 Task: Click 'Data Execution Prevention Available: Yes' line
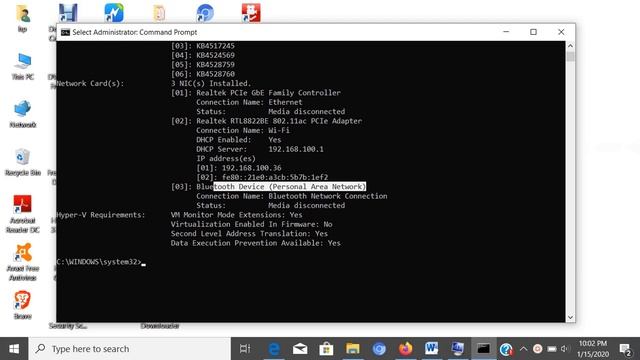[256, 243]
